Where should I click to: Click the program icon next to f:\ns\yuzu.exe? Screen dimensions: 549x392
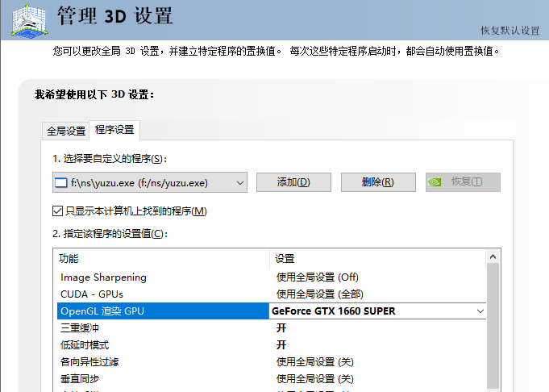(61, 183)
